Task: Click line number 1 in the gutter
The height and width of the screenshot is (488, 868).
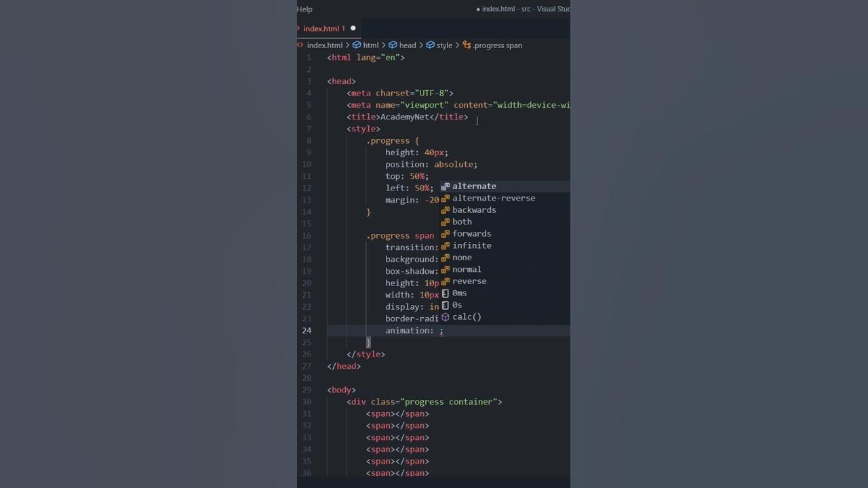Action: (309, 58)
